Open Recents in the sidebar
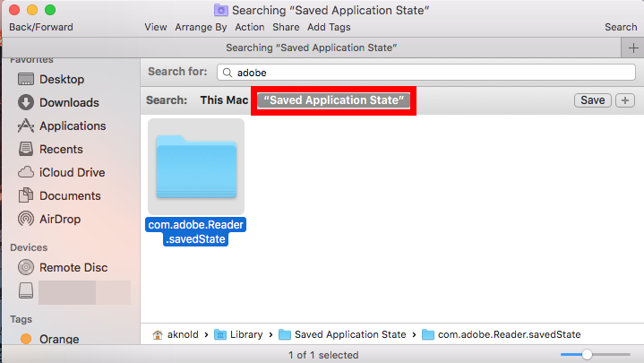This screenshot has height=363, width=644. coord(61,149)
